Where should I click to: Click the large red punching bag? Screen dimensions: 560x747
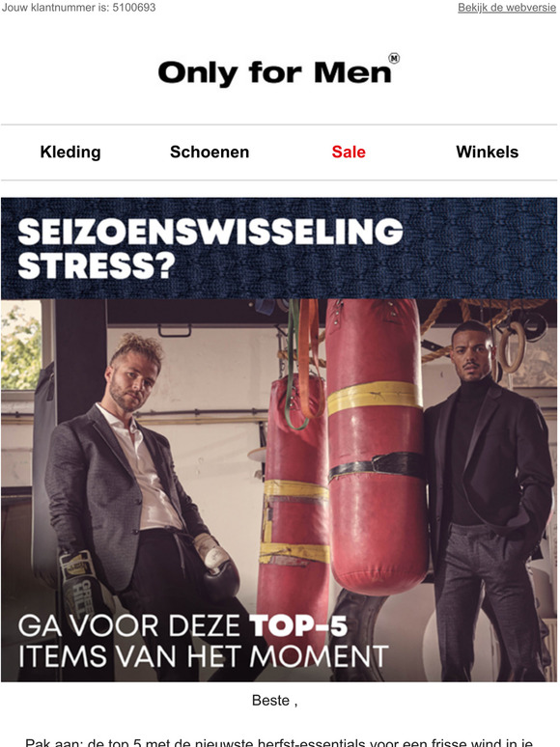click(x=377, y=446)
